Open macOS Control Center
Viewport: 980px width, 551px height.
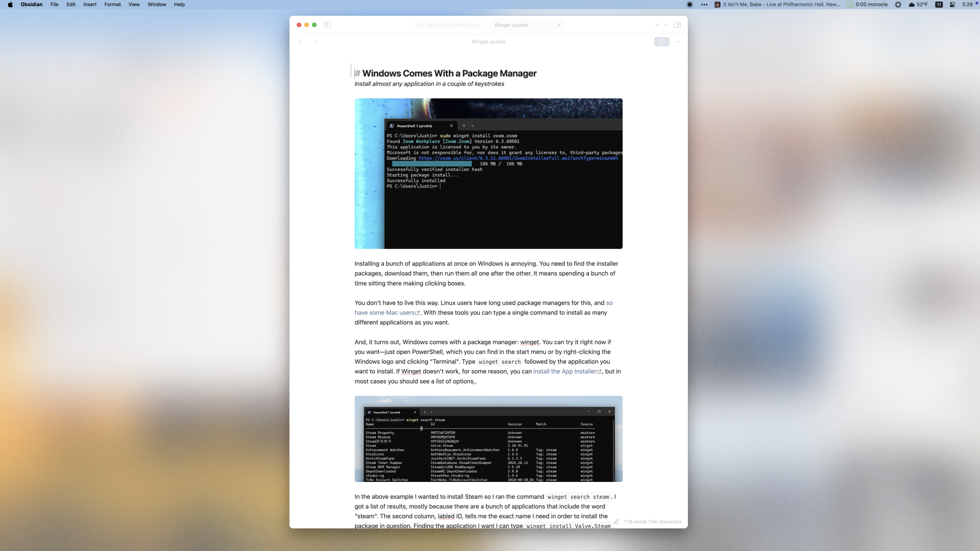point(953,4)
